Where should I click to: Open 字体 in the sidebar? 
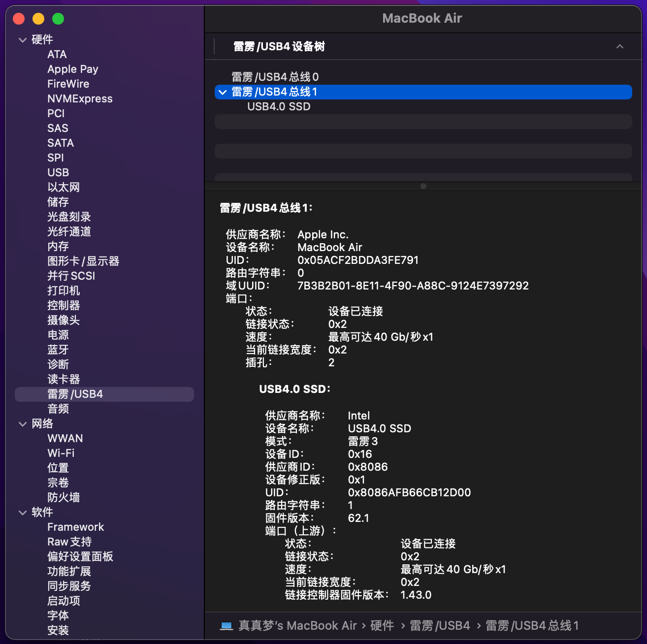(58, 616)
